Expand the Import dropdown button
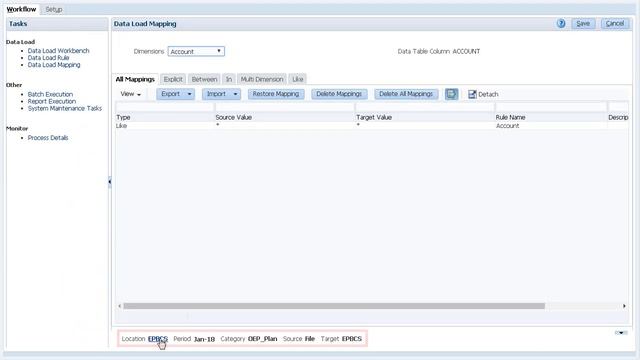Image resolution: width=640 pixels, height=360 pixels. 236,94
